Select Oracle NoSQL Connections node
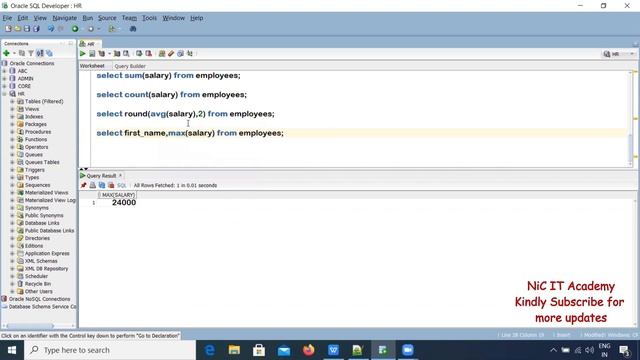 (x=39, y=299)
